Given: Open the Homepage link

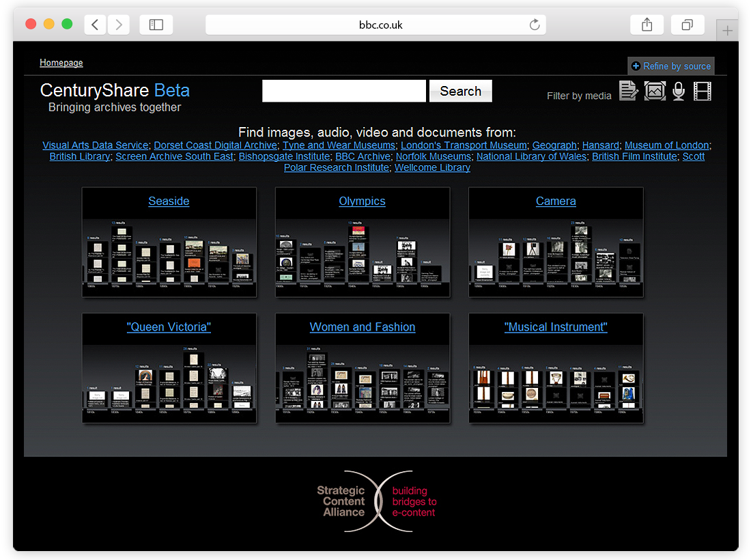Looking at the screenshot, I should click(x=61, y=63).
